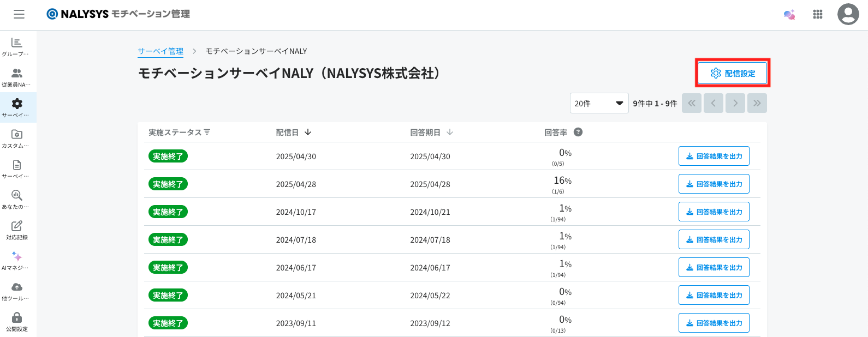
Task: Open the 他ツール sidebar item with cloud icon
Action: click(x=17, y=291)
